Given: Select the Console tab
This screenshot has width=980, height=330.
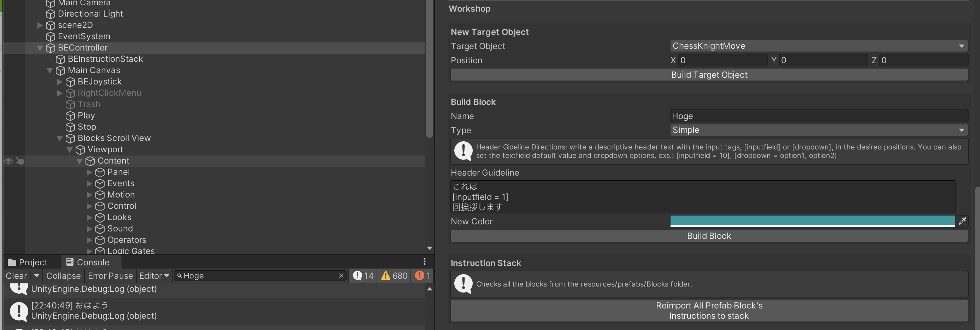Looking at the screenshot, I should [x=88, y=262].
